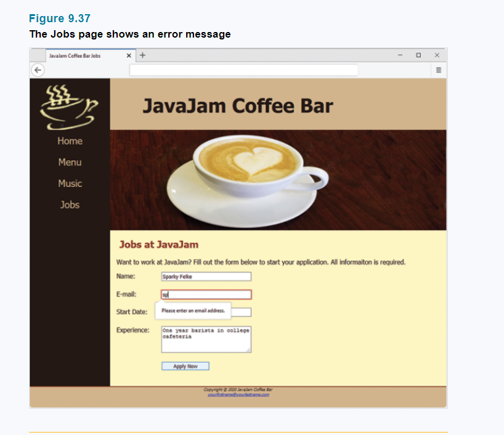Click the Apply Now button
504x435 pixels.
(x=185, y=365)
